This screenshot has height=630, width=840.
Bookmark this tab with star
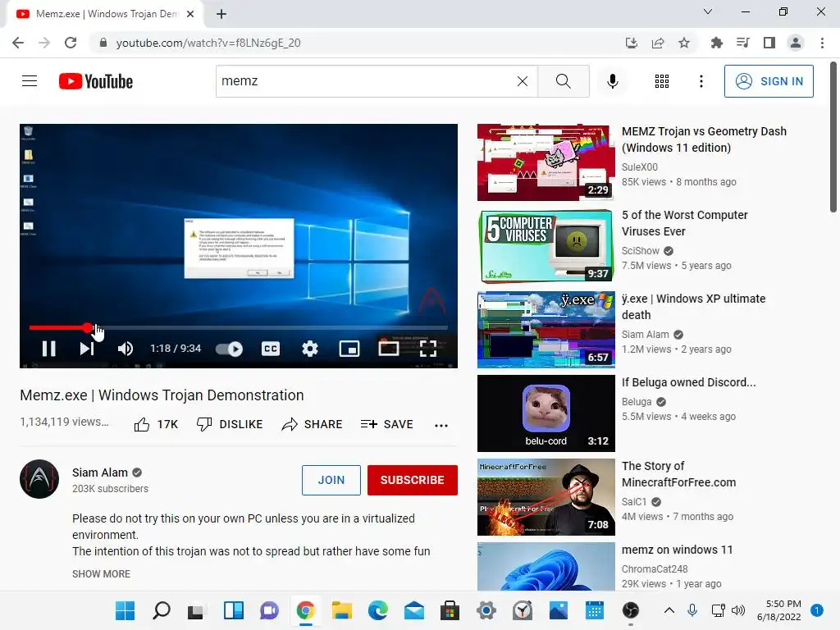point(684,43)
